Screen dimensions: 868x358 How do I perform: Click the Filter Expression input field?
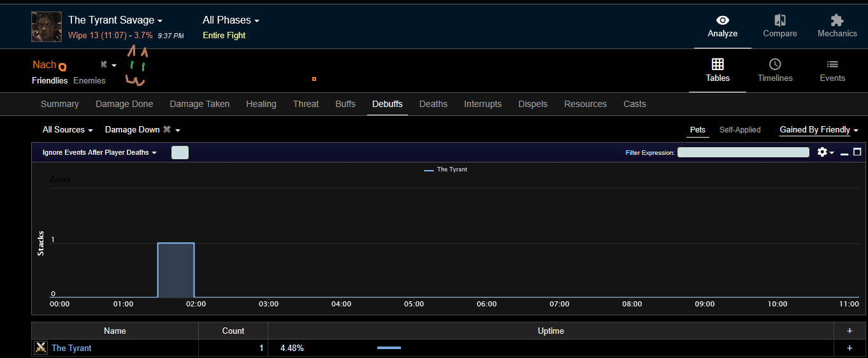(743, 152)
